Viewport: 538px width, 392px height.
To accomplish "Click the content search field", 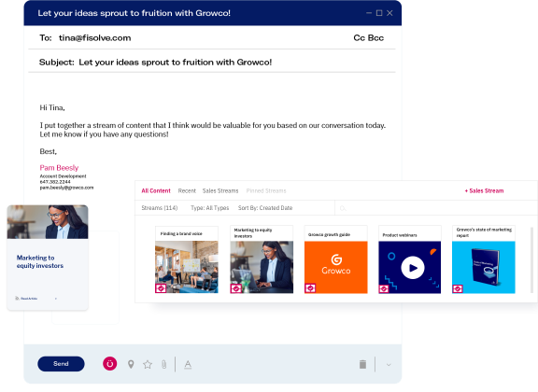I will point(436,208).
